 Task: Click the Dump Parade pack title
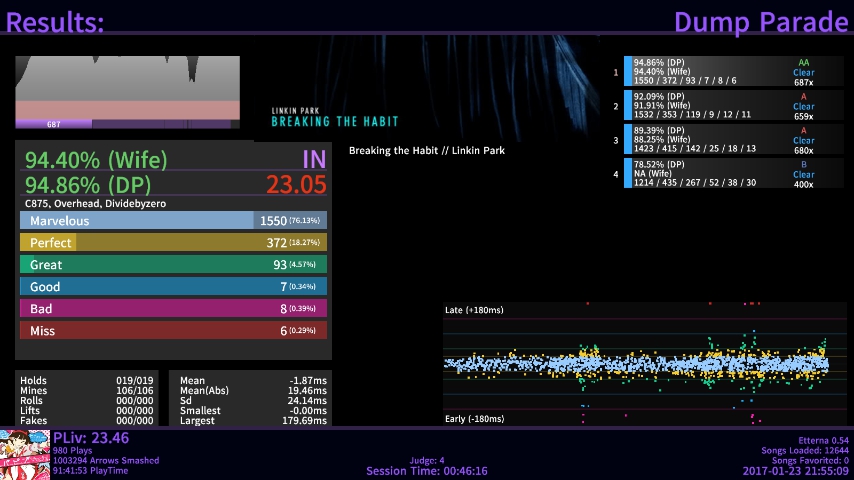click(760, 21)
